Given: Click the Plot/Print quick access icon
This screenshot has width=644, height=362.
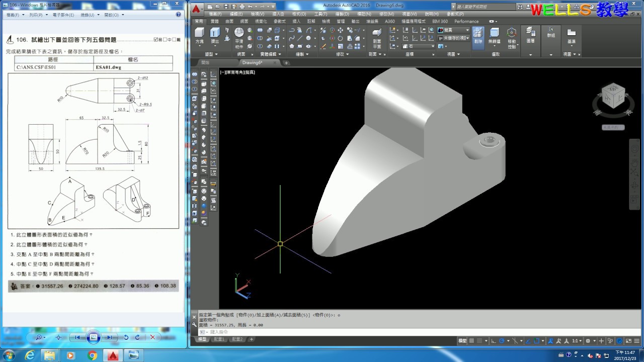Looking at the screenshot, I should [x=242, y=6].
